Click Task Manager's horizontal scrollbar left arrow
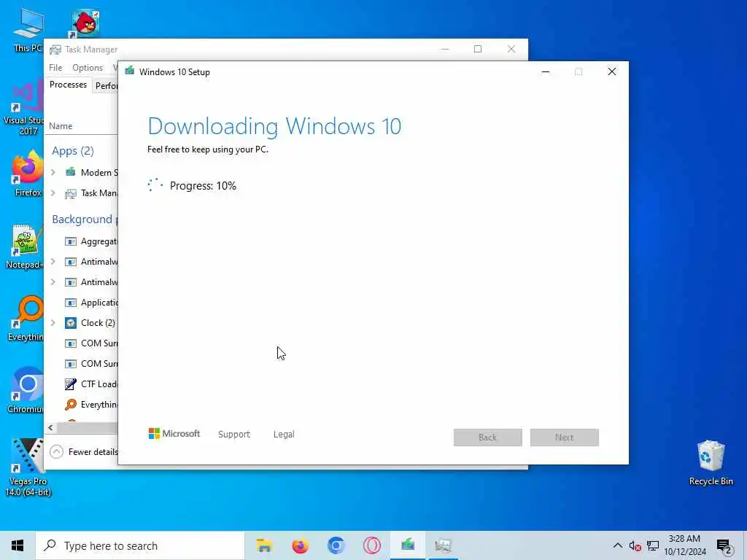 pyautogui.click(x=50, y=427)
